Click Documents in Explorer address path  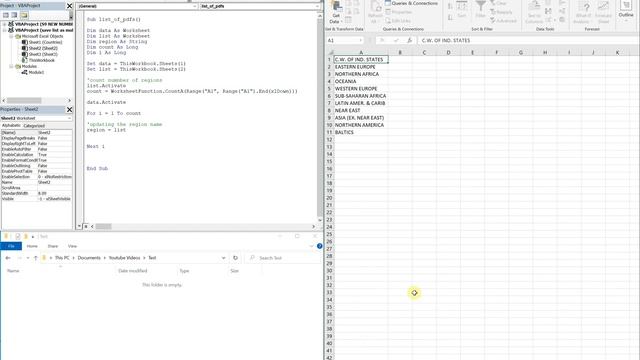click(89, 258)
